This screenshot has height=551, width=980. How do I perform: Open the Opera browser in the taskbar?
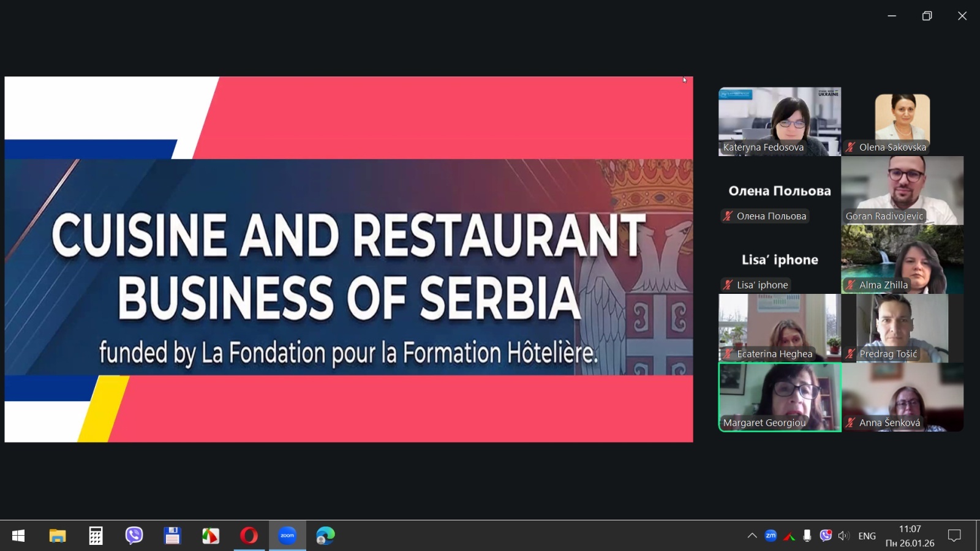(249, 536)
